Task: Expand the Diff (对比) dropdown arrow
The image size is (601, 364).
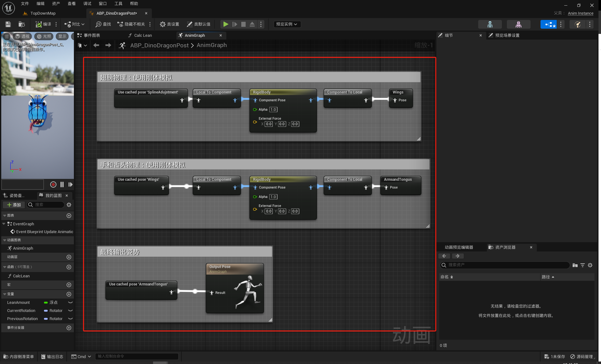Action: pos(83,24)
